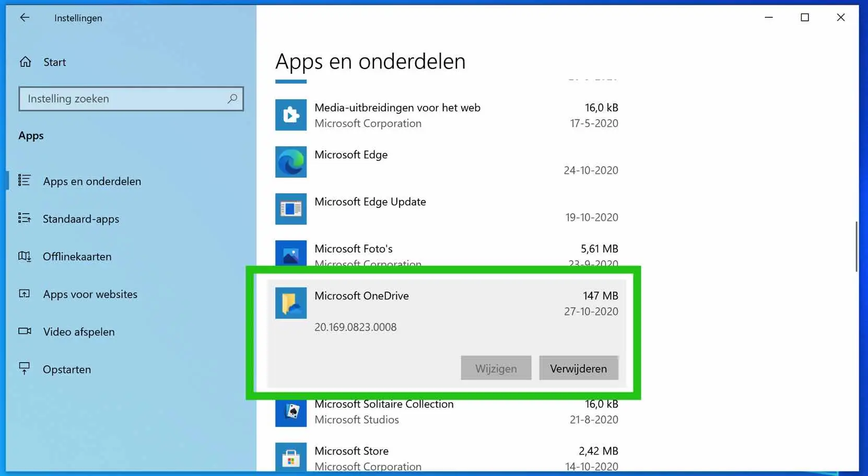Screen dimensions: 868x476
Task: Click the date 17-5-2020
Action: pyautogui.click(x=594, y=123)
